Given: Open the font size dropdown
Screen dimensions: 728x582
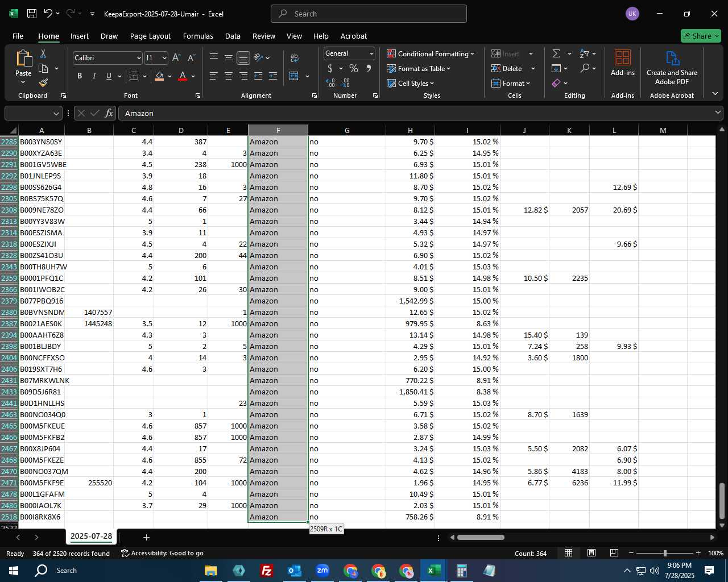Looking at the screenshot, I should [x=164, y=58].
